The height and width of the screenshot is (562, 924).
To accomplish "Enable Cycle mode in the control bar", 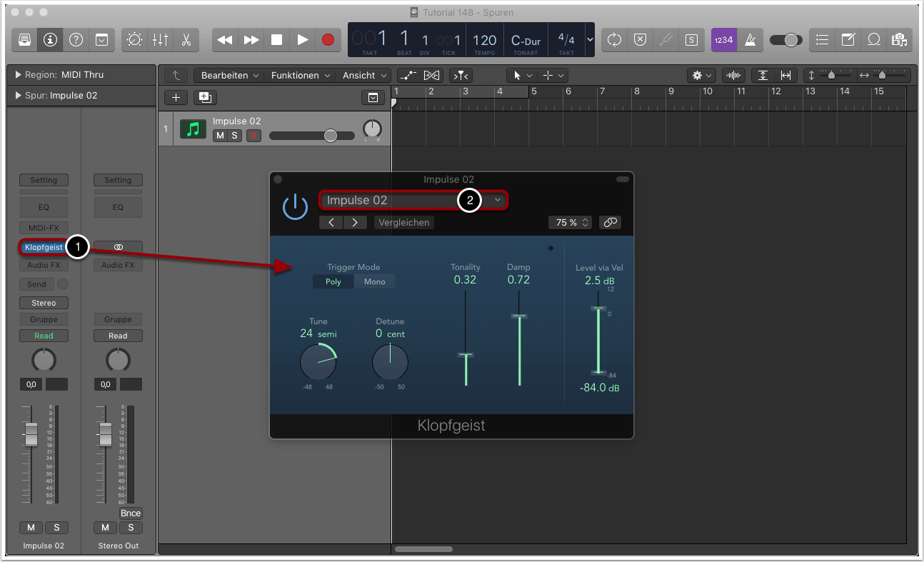I will (614, 40).
